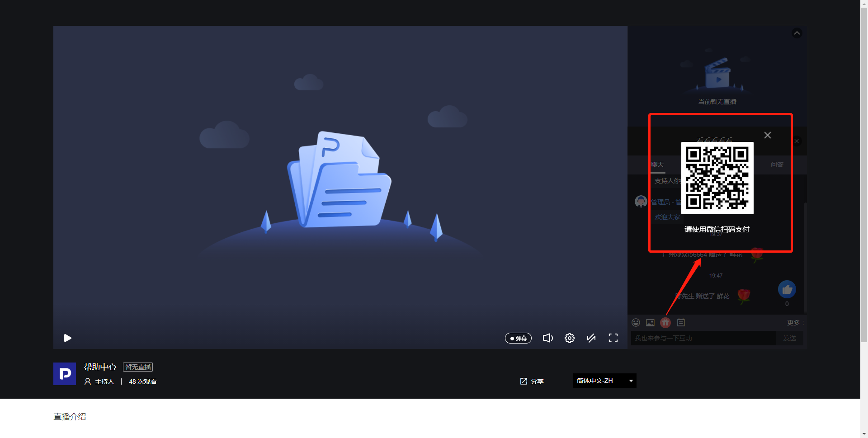Click the 48 次观看 view count

click(x=143, y=381)
